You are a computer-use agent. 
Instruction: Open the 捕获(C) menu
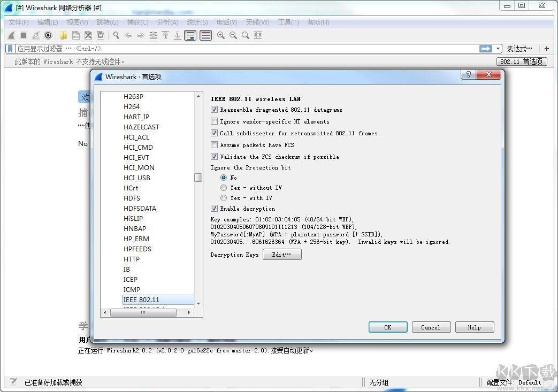pyautogui.click(x=137, y=22)
